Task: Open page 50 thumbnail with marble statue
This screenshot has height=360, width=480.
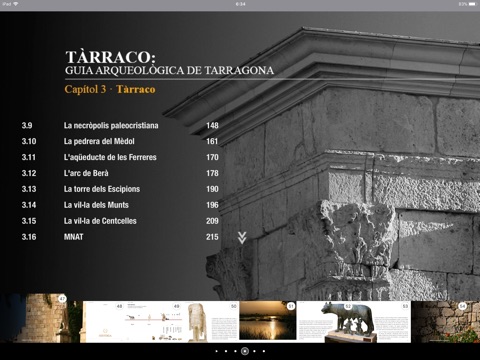Action: click(x=211, y=322)
